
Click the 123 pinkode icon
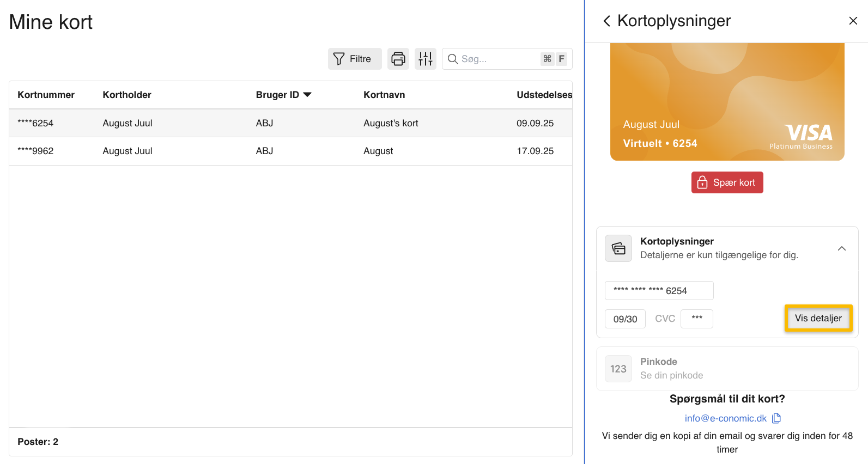[x=618, y=369]
